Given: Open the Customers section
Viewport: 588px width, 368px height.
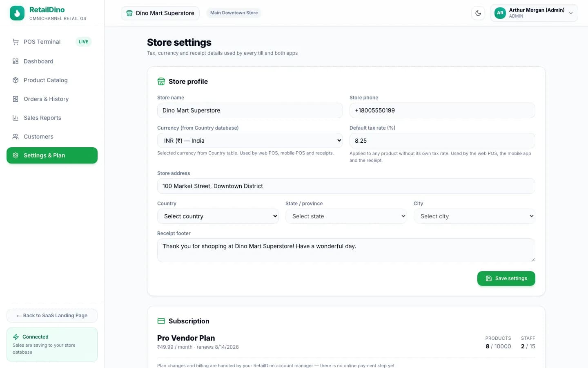Looking at the screenshot, I should click(x=52, y=137).
